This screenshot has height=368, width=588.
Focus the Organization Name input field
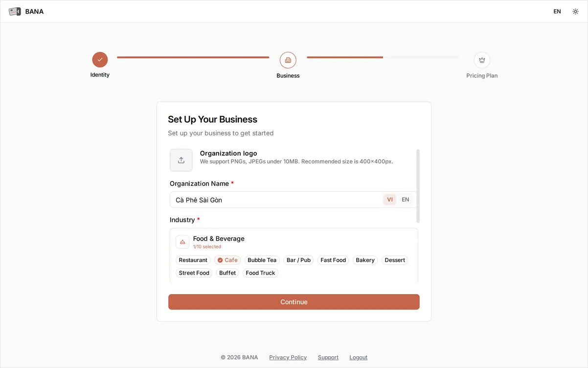[x=276, y=200]
